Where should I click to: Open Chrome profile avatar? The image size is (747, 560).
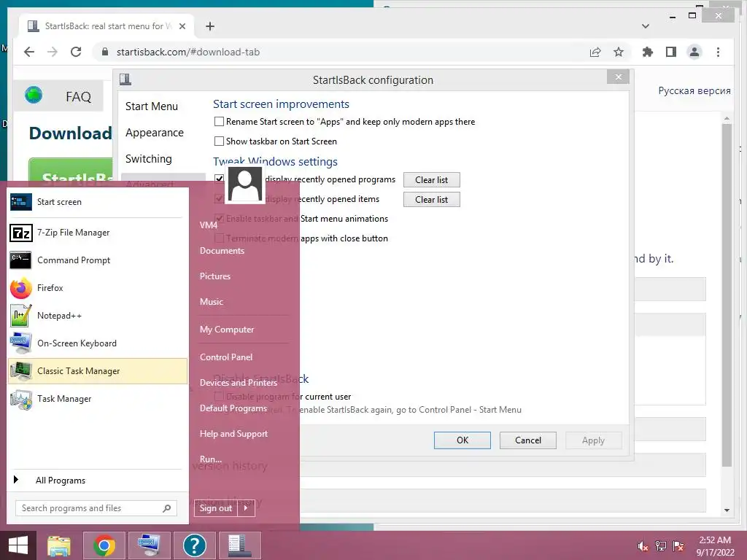694,52
